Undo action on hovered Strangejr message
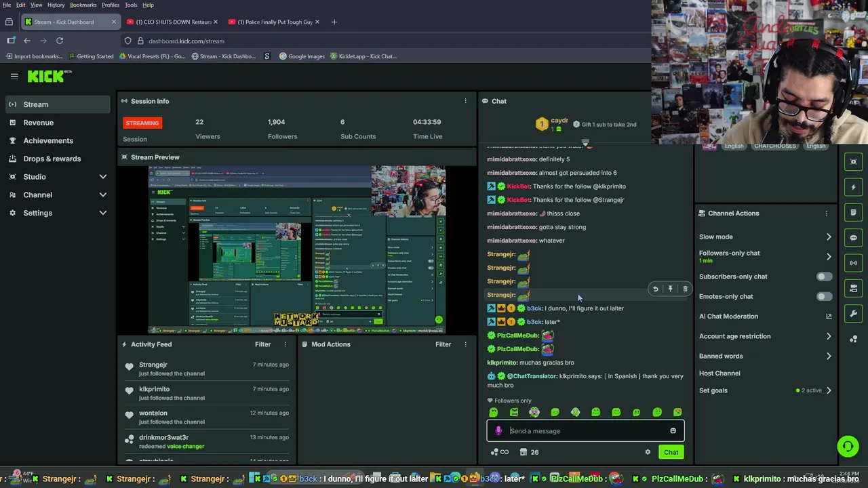868x488 pixels. tap(656, 289)
